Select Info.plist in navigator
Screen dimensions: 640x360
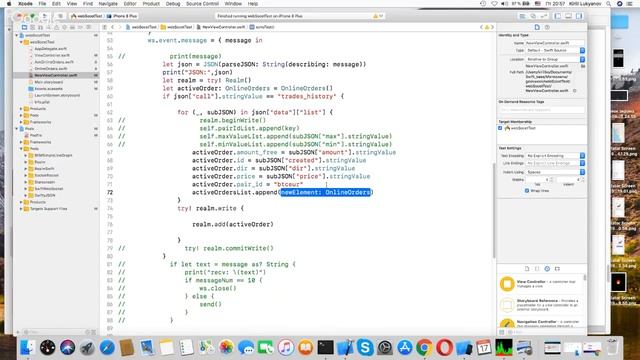(42, 102)
